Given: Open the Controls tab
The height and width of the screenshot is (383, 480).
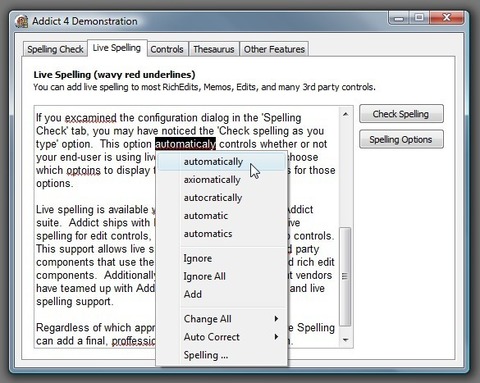Looking at the screenshot, I should coord(167,49).
